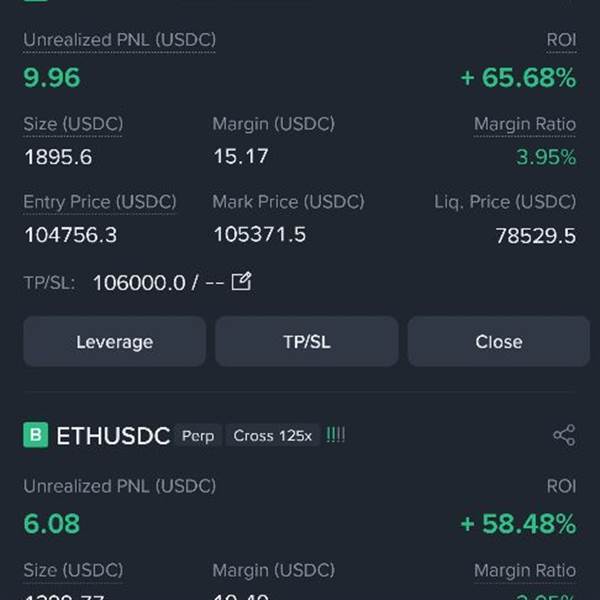Tap the share icon beside ETHUSDC
This screenshot has height=600, width=600.
click(x=564, y=435)
